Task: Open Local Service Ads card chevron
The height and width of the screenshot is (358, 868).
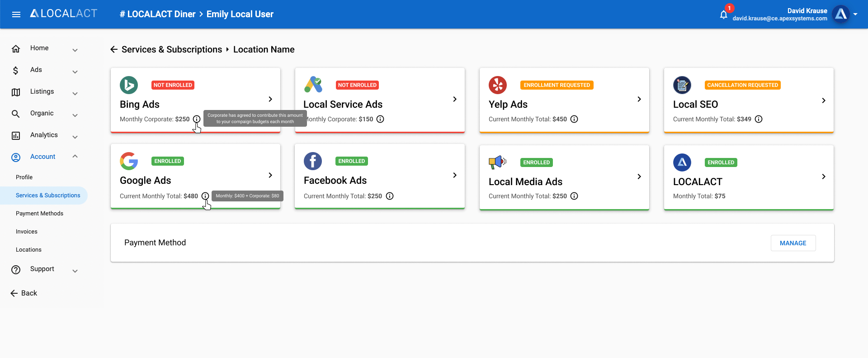Action: tap(455, 99)
